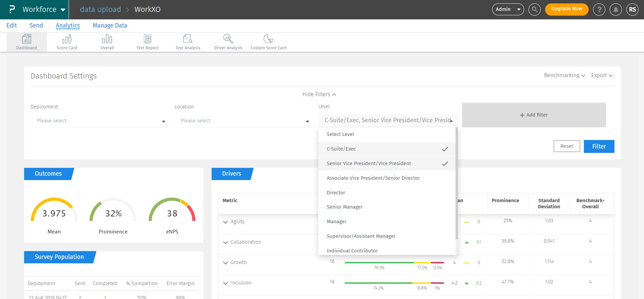Open the notifications bell icon

click(616, 10)
